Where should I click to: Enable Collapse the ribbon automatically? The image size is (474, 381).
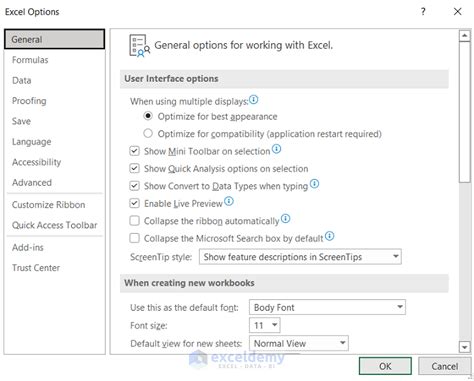point(134,221)
